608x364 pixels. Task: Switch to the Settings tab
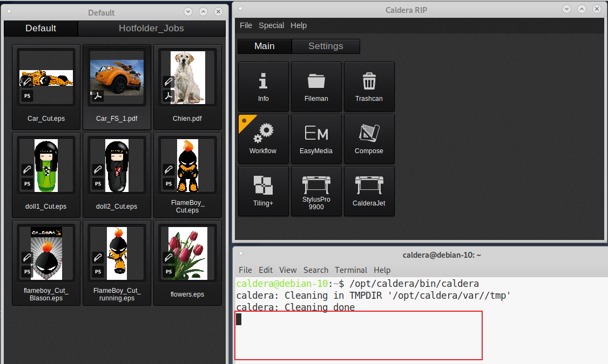pos(326,46)
